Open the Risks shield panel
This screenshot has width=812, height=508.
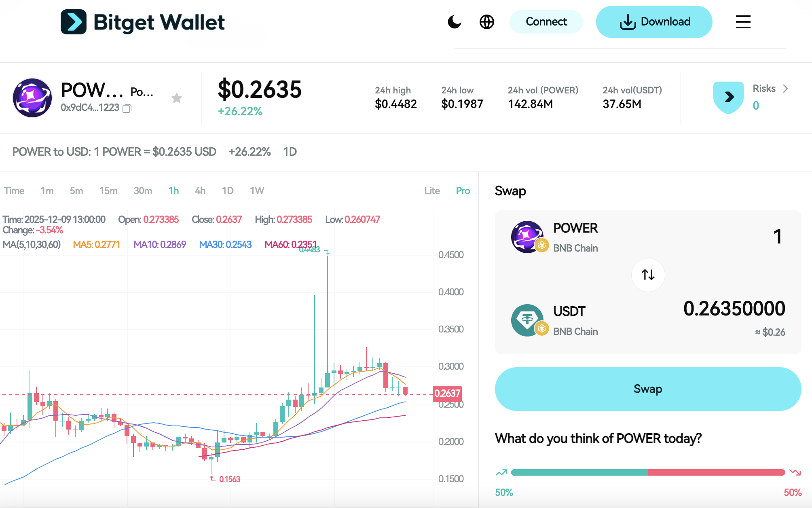click(x=728, y=97)
